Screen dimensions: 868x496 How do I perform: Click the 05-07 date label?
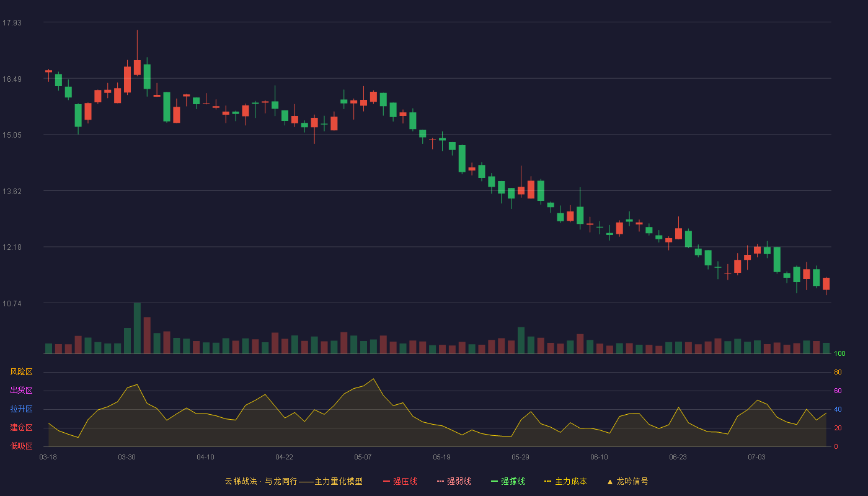[363, 457]
